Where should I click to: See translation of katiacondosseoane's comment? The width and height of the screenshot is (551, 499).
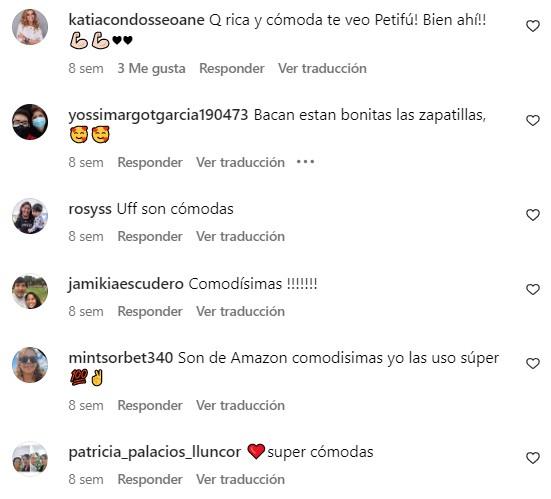(x=322, y=68)
